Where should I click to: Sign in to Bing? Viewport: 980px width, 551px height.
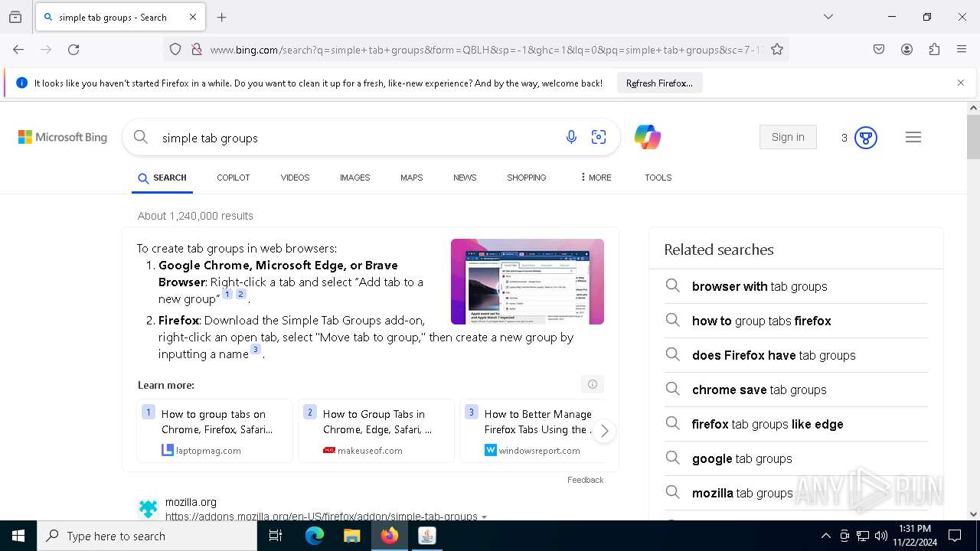click(x=788, y=137)
